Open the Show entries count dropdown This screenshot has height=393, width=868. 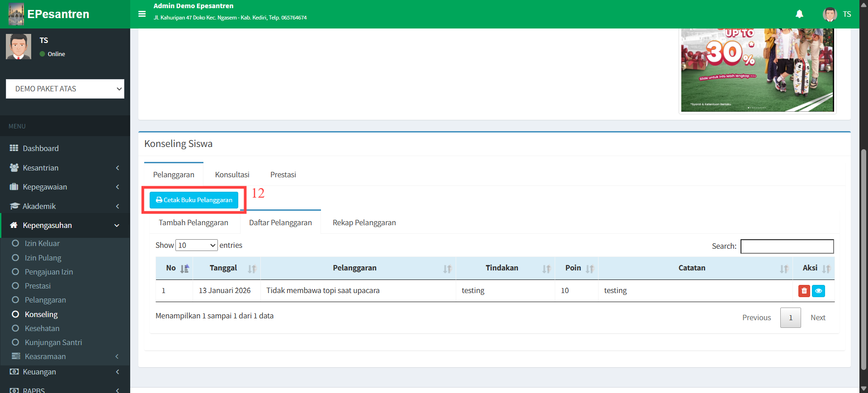point(197,245)
